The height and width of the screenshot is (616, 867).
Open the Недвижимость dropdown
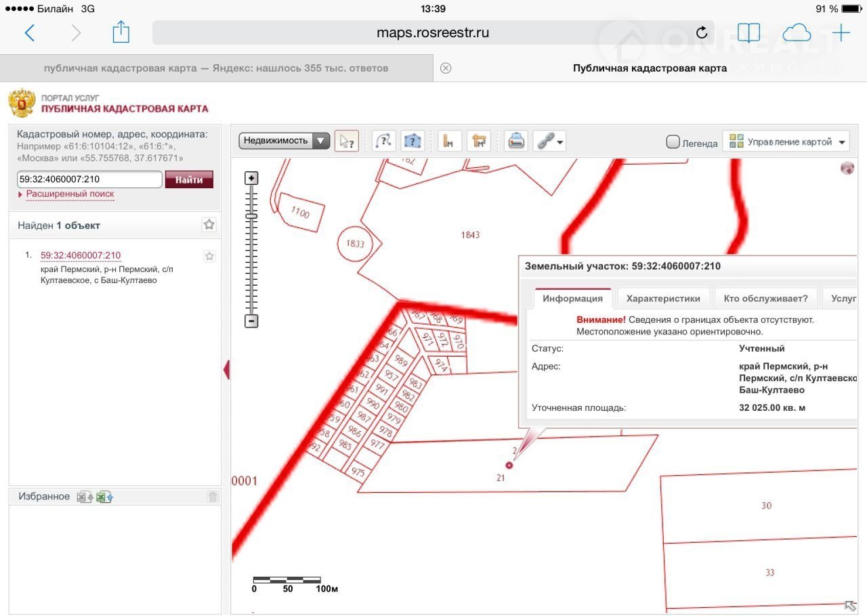[284, 141]
